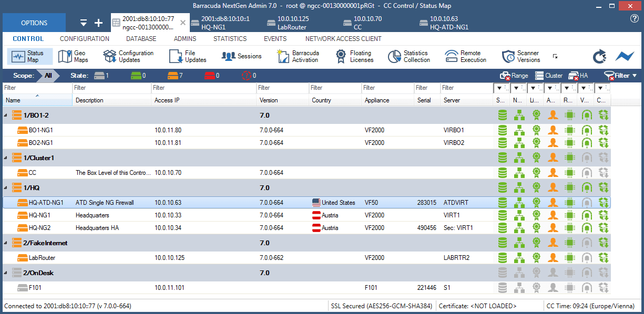Open Configuration Updates

point(129,56)
